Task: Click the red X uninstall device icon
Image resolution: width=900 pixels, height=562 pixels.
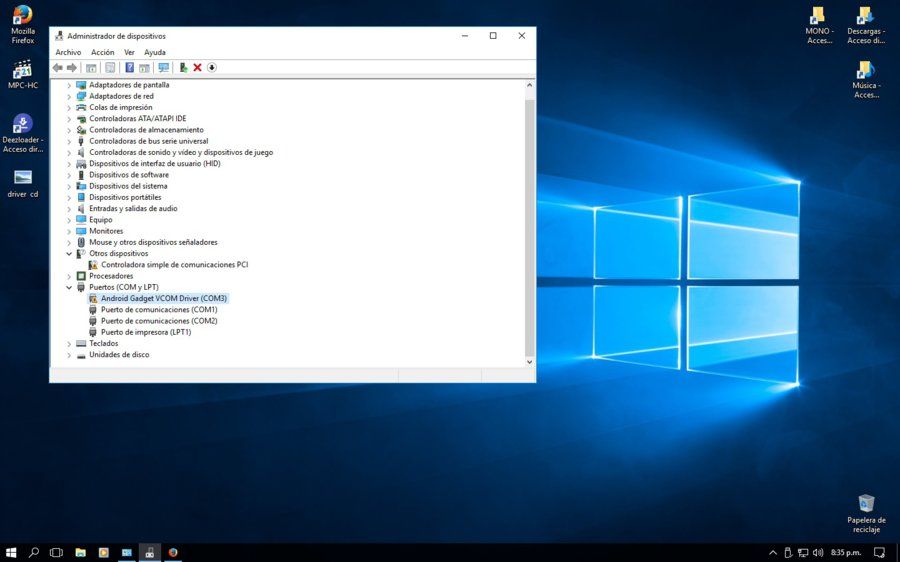Action: (197, 68)
